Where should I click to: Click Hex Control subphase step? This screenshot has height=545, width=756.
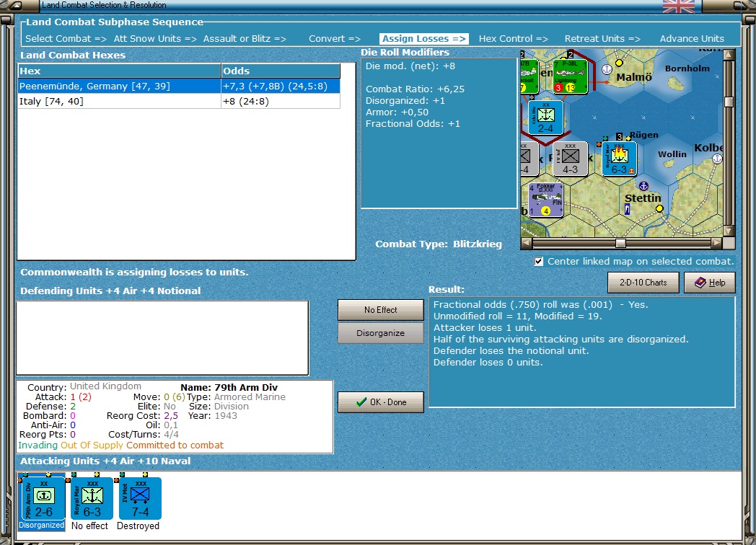pyautogui.click(x=513, y=38)
